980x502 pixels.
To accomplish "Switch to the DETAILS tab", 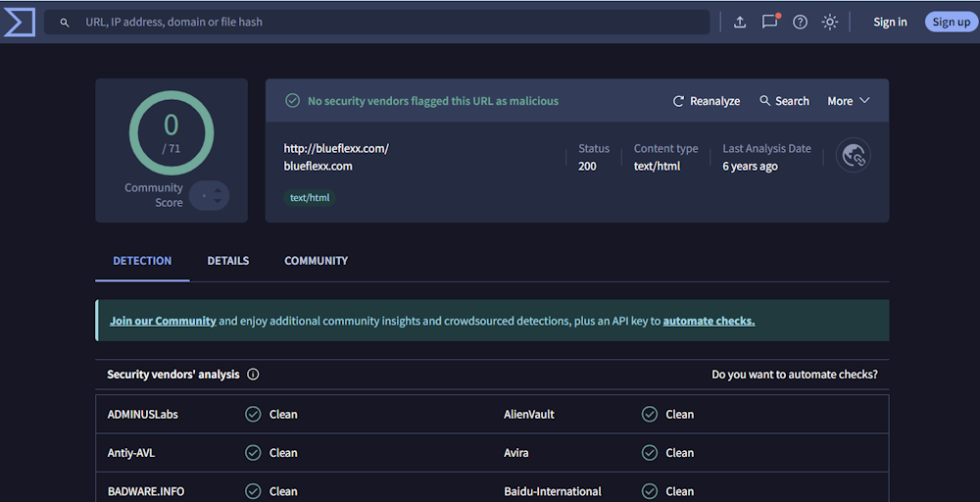I will 228,261.
